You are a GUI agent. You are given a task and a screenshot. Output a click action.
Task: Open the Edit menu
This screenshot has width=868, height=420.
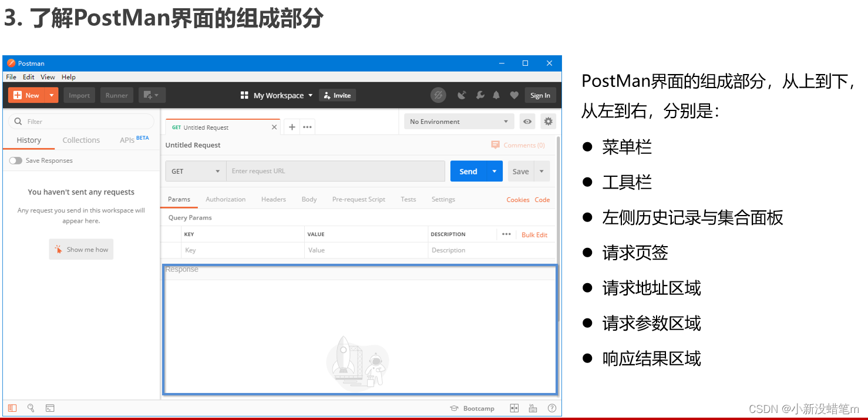pos(29,77)
